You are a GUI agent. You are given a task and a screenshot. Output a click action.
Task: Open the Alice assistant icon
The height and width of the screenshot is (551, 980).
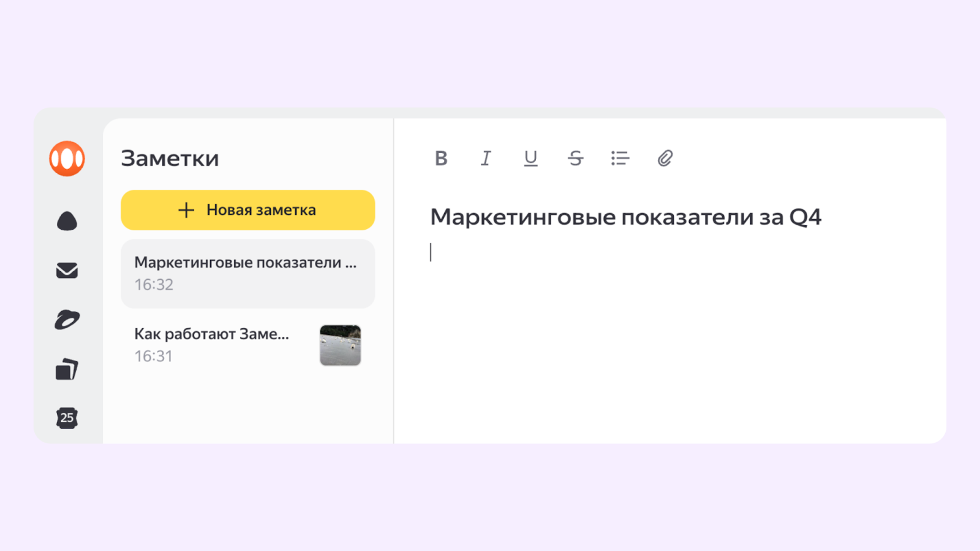click(x=67, y=220)
